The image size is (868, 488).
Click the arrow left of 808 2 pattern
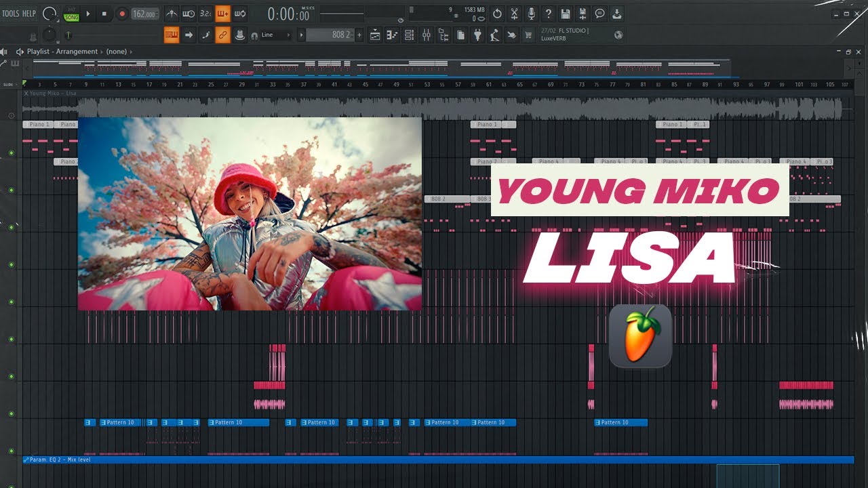[302, 35]
